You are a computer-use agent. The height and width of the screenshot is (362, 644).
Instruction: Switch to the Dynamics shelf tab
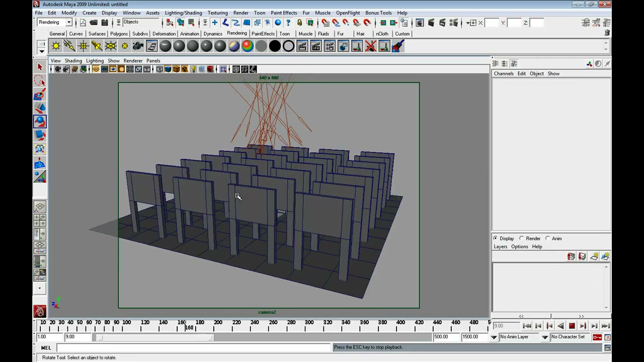[213, 34]
